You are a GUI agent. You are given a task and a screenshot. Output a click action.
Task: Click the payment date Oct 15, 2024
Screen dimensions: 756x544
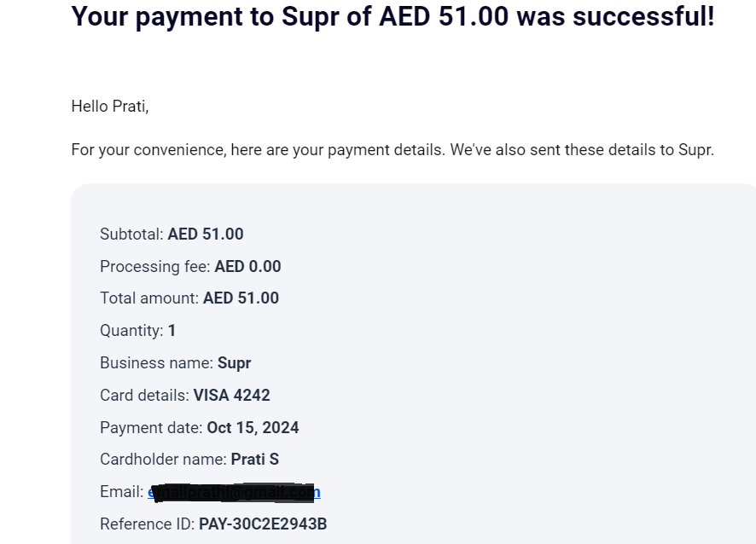(253, 428)
